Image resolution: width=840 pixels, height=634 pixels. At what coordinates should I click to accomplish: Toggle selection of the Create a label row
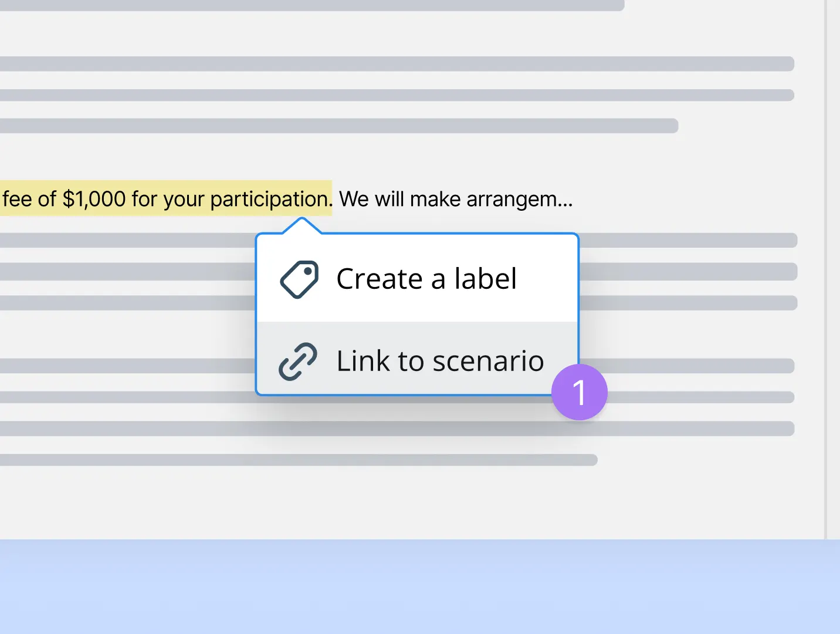click(x=416, y=278)
